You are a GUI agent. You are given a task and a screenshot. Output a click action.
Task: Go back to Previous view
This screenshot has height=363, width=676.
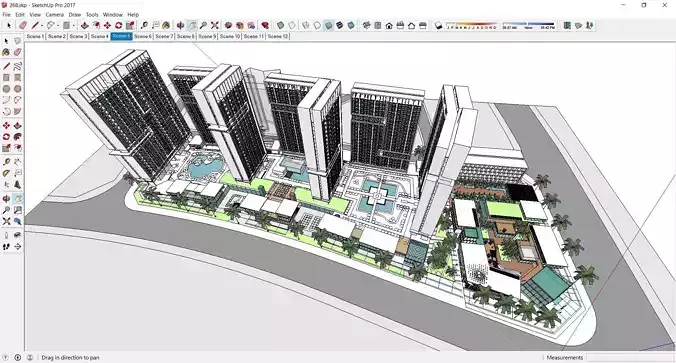[x=17, y=221]
